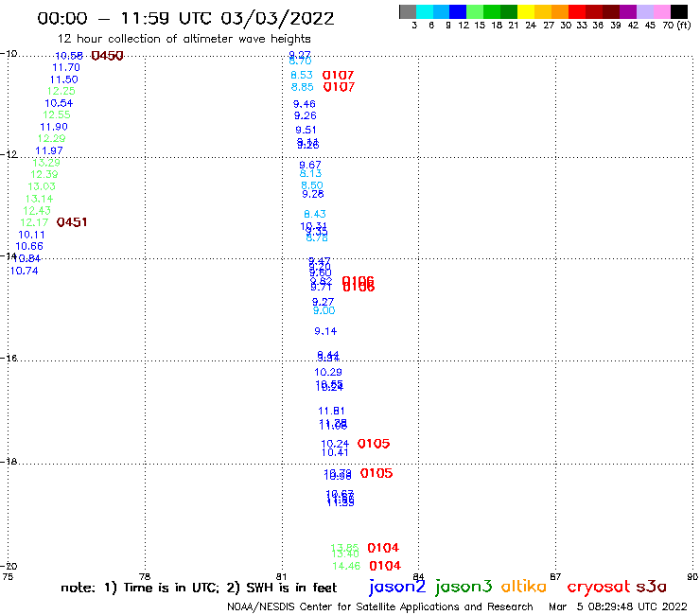Screen dimensions: 700x615
Task: Click the wave height value '13.03'
Action: tap(42, 186)
